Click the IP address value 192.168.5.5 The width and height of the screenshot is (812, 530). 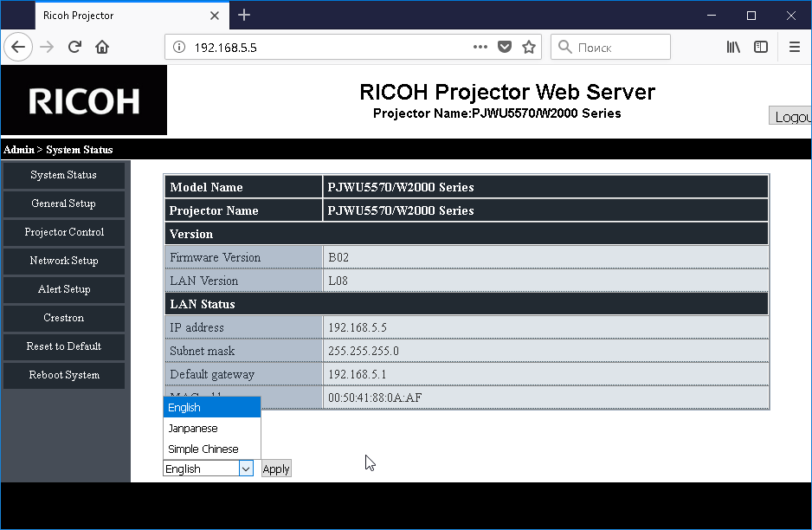(358, 327)
